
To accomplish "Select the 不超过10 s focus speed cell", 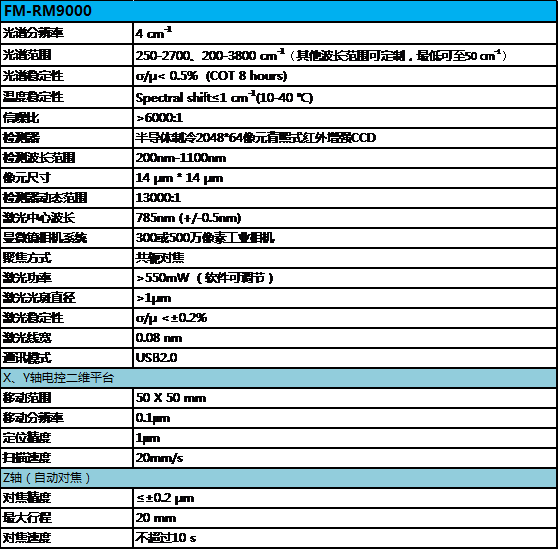I will click(x=344, y=538).
